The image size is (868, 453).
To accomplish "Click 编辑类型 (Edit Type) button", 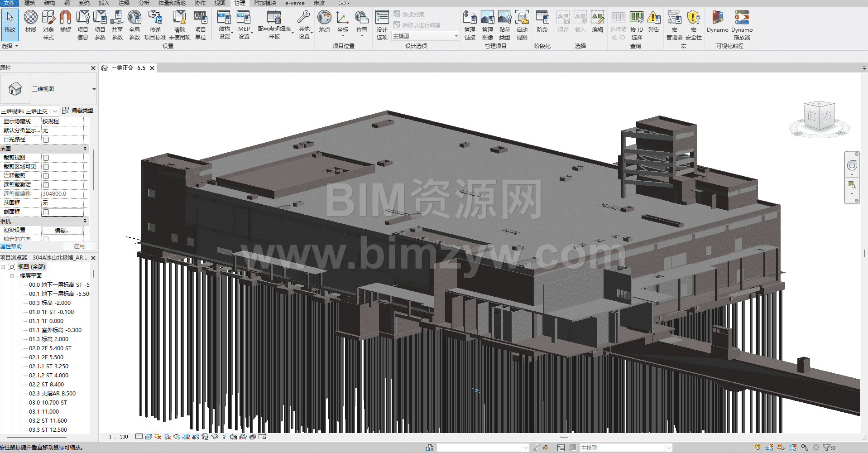I will (x=78, y=111).
